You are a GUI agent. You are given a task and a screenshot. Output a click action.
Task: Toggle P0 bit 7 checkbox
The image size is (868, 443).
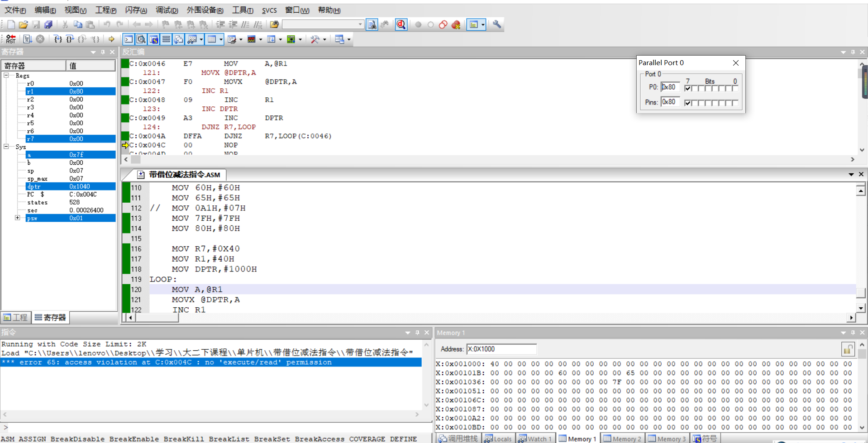coord(688,88)
